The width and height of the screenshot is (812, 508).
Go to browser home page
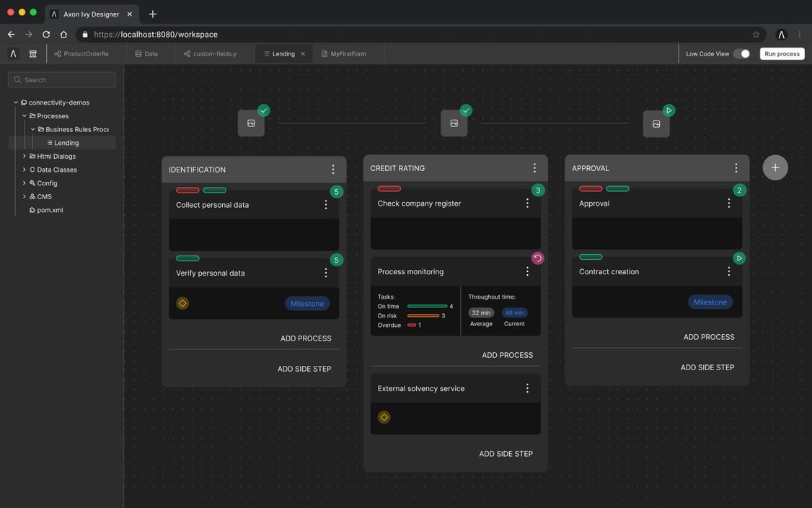63,34
